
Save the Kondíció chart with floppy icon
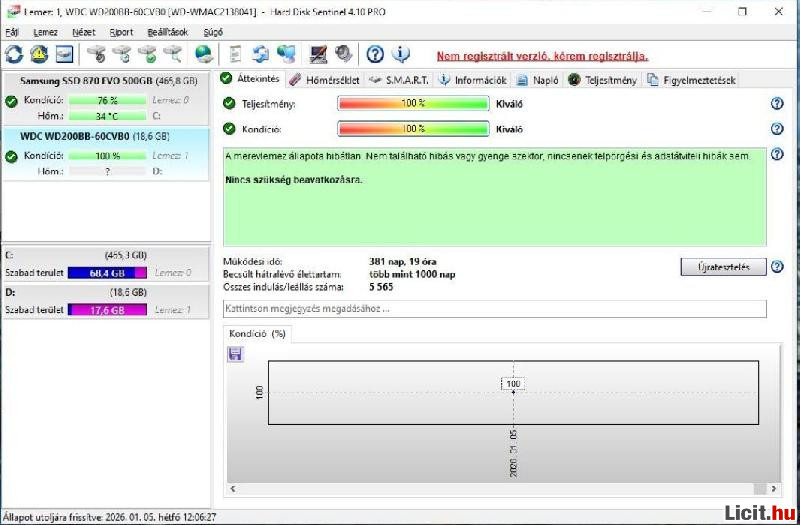pyautogui.click(x=236, y=354)
